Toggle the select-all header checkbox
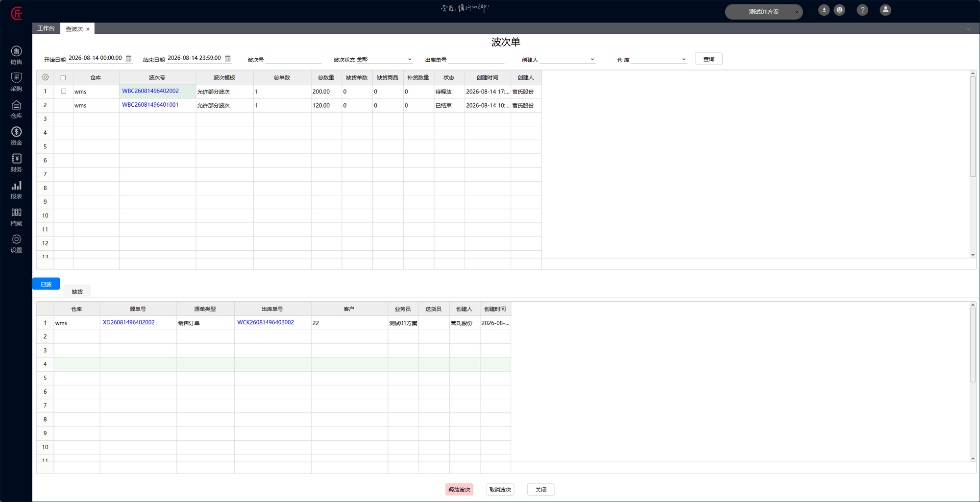The height and width of the screenshot is (502, 980). click(x=63, y=77)
